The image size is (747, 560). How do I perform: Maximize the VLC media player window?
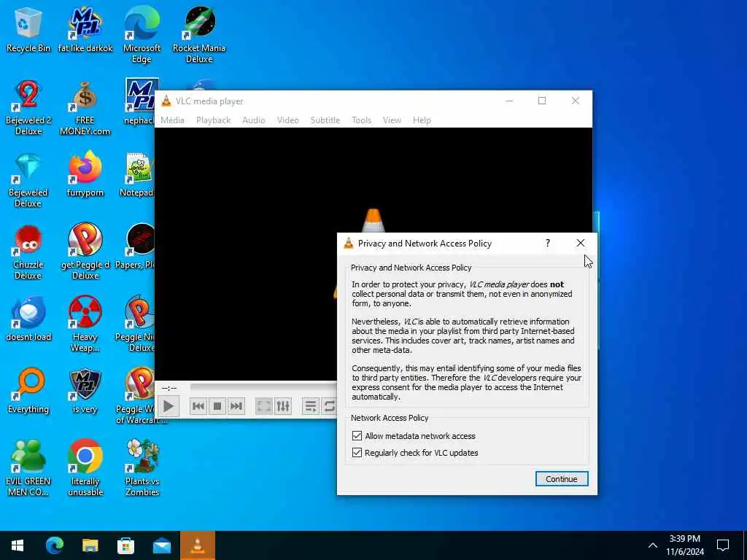(542, 101)
